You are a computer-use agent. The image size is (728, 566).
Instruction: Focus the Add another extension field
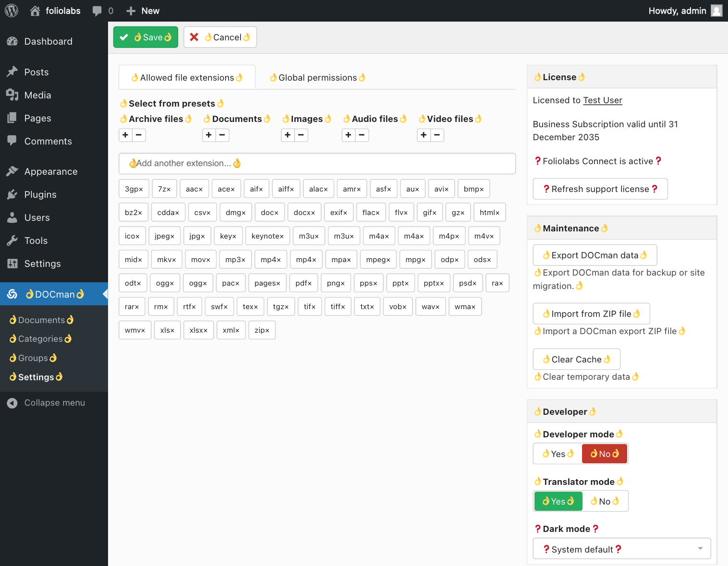click(x=317, y=163)
